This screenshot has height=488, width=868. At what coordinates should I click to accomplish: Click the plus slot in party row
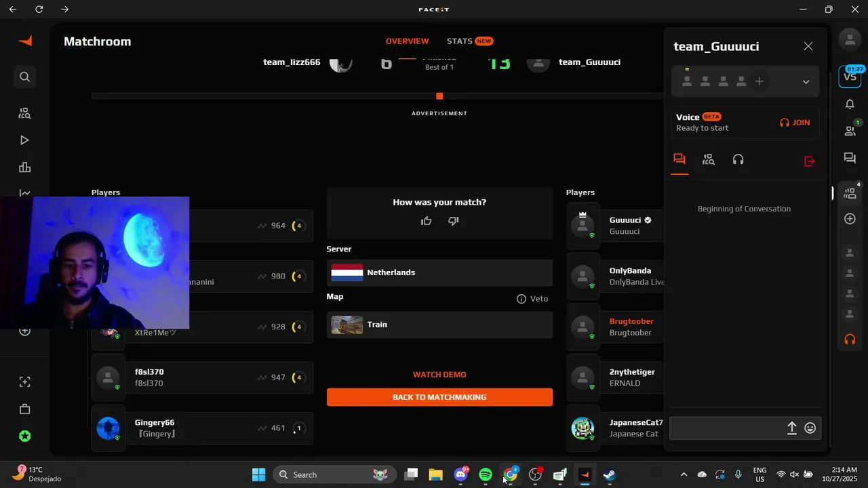coord(759,81)
